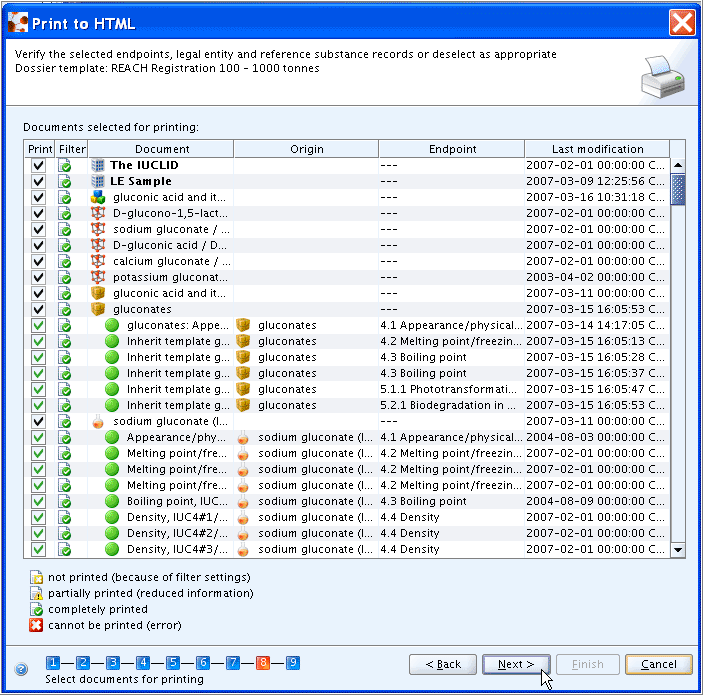Toggle Print checkbox for Density, IUC4#2/... row

(x=39, y=533)
